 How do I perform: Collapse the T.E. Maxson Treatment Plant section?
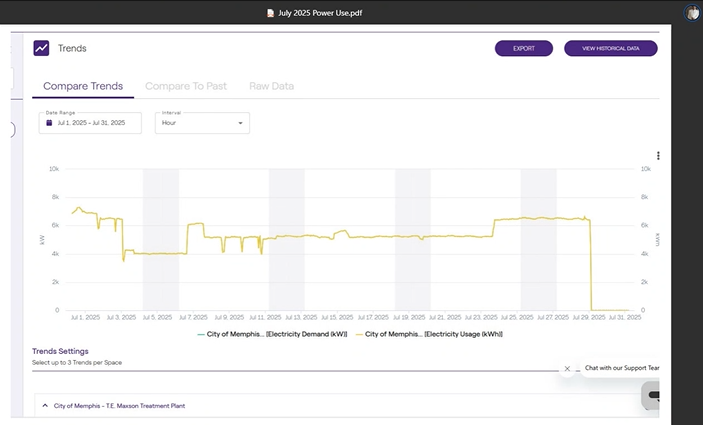(x=44, y=406)
